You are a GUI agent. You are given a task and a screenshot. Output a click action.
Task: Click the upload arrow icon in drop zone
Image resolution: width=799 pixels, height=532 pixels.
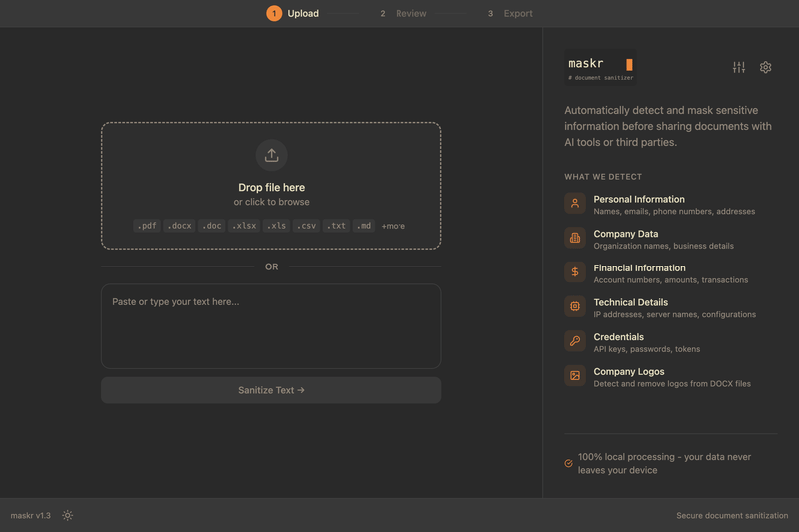271,155
